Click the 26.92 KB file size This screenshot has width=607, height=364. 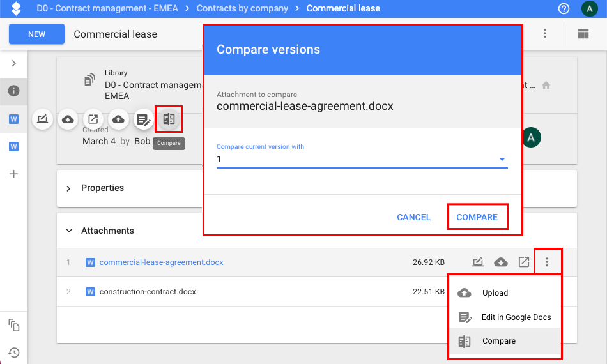pyautogui.click(x=429, y=262)
